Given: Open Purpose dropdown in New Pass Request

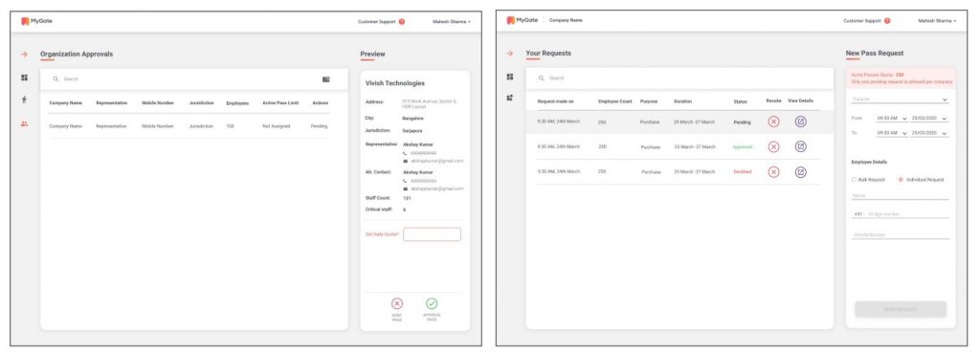Looking at the screenshot, I should click(x=900, y=100).
